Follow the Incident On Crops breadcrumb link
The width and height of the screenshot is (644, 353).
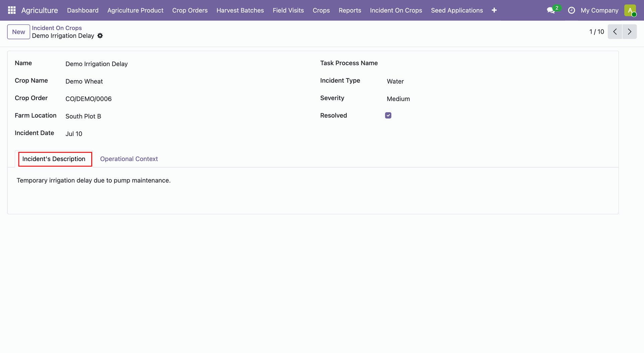click(x=57, y=28)
